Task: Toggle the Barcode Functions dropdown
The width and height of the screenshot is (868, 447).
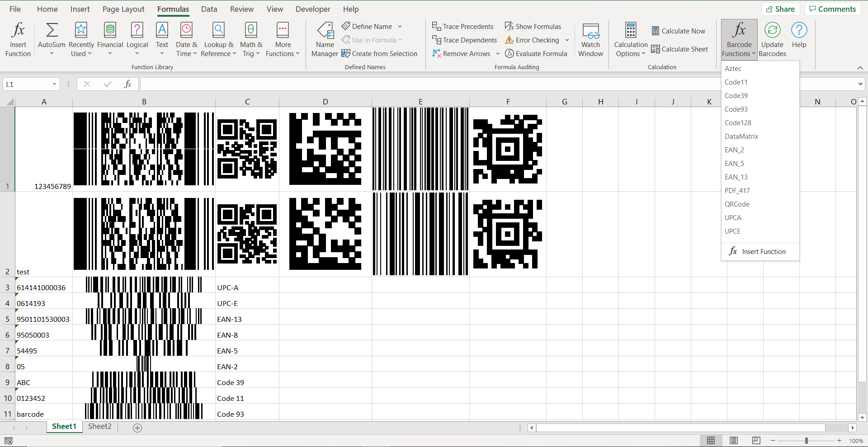Action: 739,39
